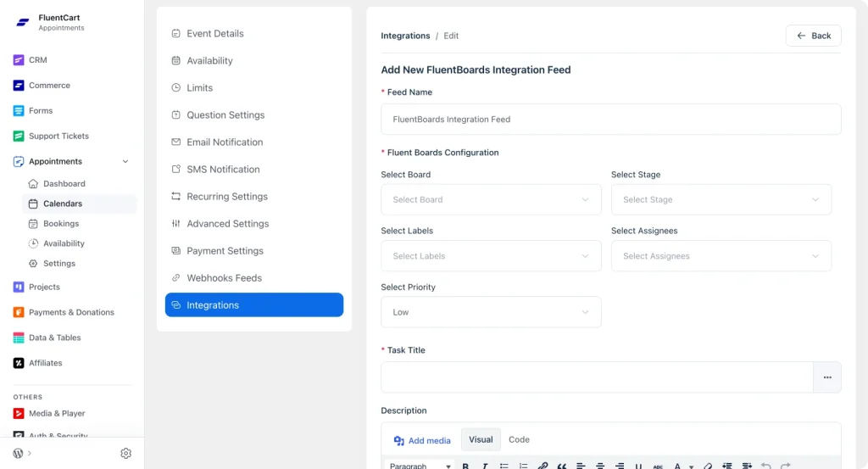Toggle bold formatting in editor toolbar
Screen dimensions: 868x469
point(465,466)
